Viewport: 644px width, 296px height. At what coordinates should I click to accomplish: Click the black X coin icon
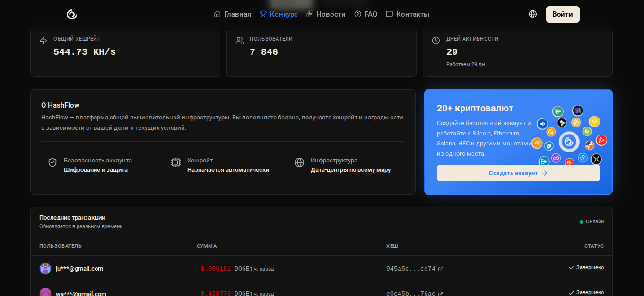click(596, 159)
